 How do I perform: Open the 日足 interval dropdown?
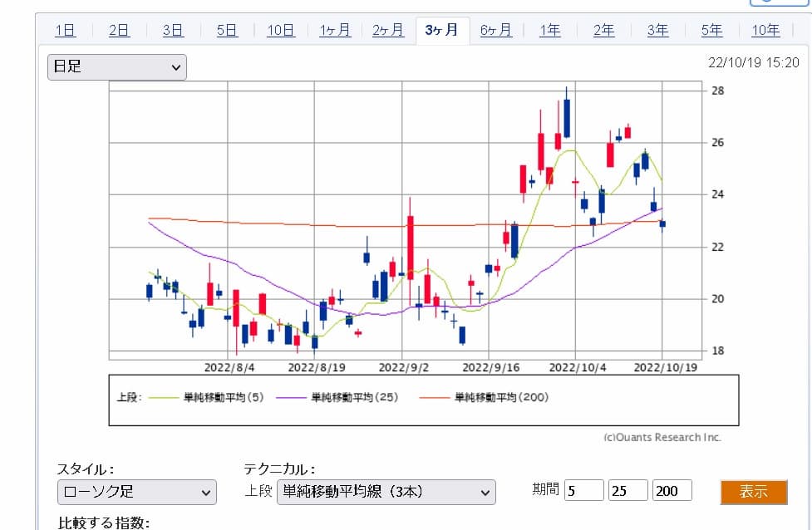[117, 67]
